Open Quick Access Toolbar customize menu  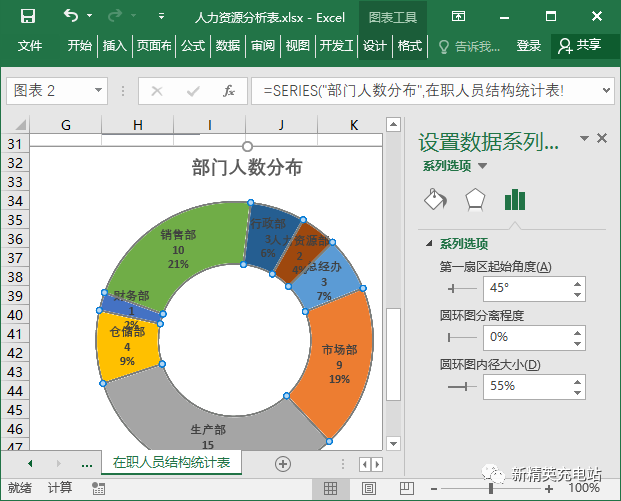tap(161, 16)
